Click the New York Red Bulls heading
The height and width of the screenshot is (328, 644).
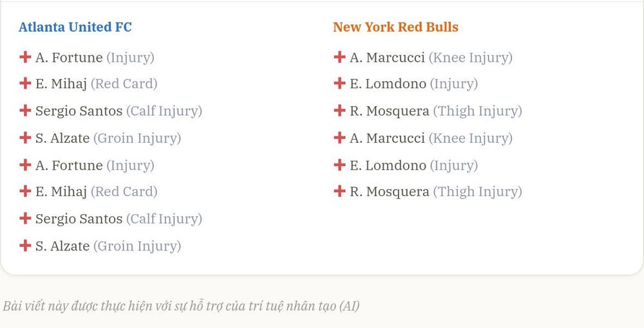pos(395,27)
